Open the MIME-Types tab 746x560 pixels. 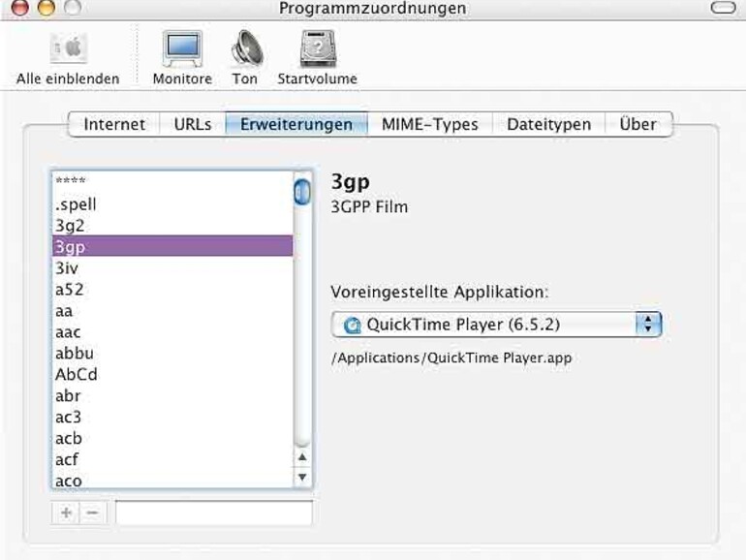(x=429, y=124)
